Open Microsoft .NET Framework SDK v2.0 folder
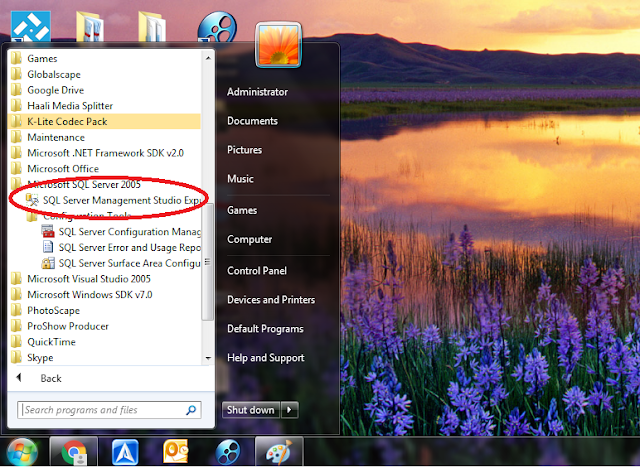This screenshot has width=640, height=468. click(x=104, y=153)
